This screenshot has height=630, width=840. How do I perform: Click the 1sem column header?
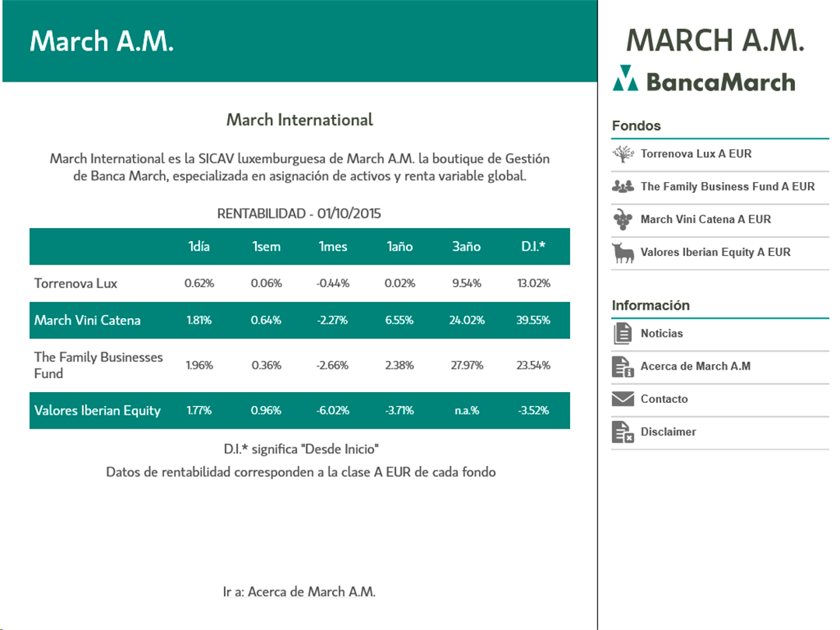266,247
